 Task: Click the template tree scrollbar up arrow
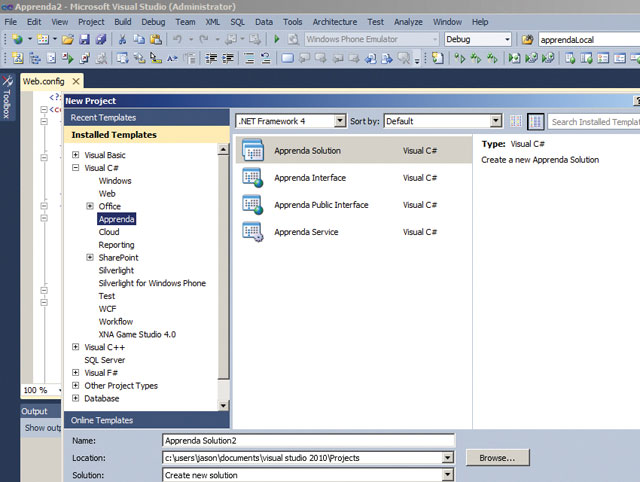pyautogui.click(x=223, y=149)
